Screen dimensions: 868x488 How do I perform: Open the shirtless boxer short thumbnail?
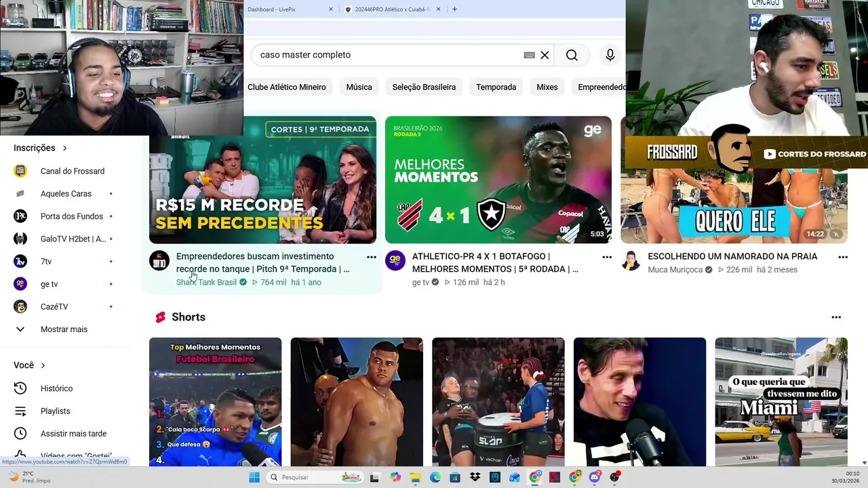coord(357,401)
